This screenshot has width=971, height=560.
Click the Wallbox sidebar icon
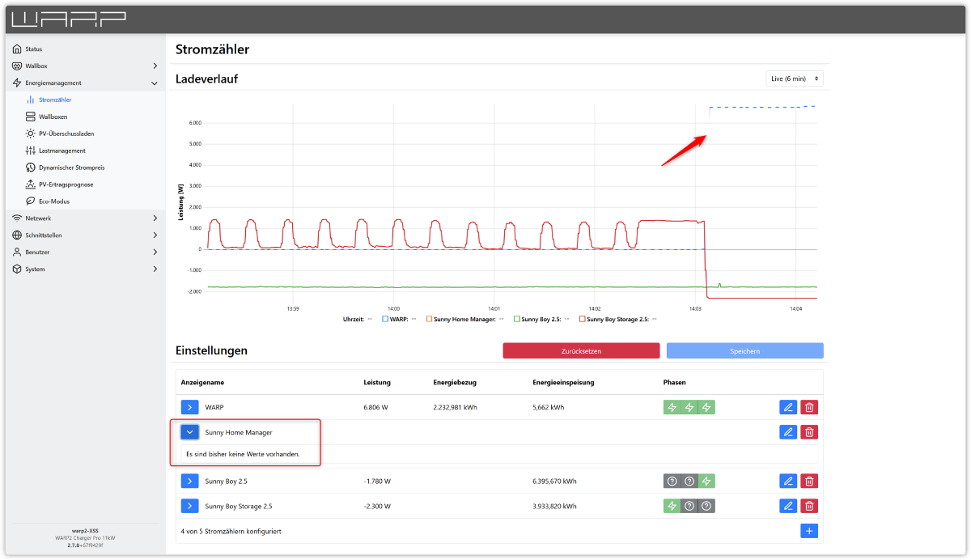click(17, 66)
